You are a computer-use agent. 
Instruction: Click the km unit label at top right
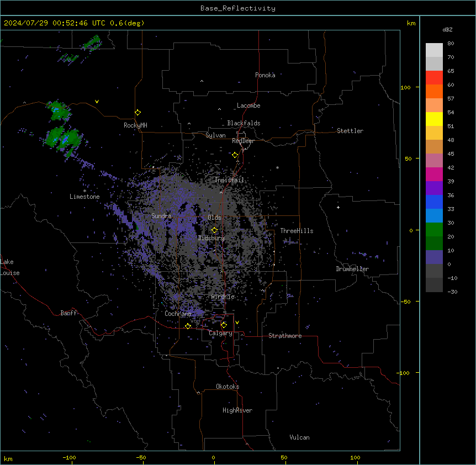coord(411,23)
